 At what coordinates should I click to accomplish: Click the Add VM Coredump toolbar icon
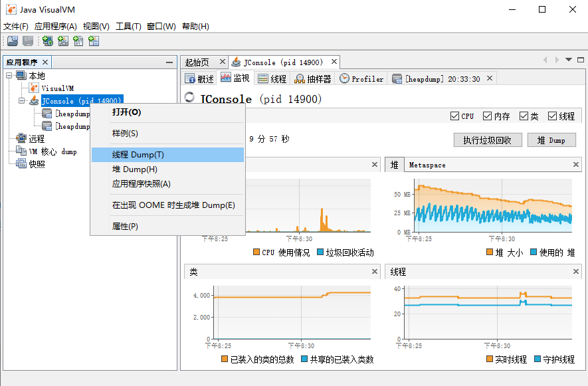click(x=78, y=41)
